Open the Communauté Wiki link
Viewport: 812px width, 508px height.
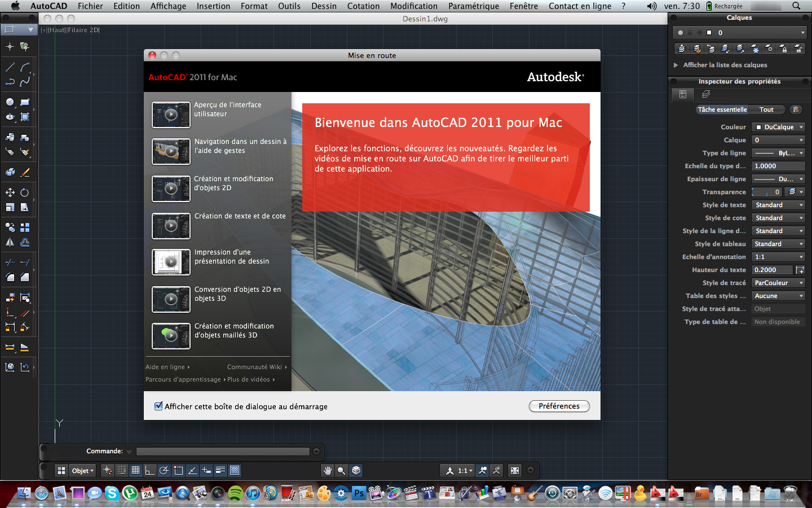point(257,367)
